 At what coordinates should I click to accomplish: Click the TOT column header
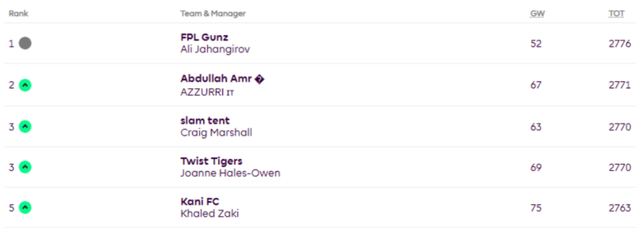pyautogui.click(x=616, y=14)
